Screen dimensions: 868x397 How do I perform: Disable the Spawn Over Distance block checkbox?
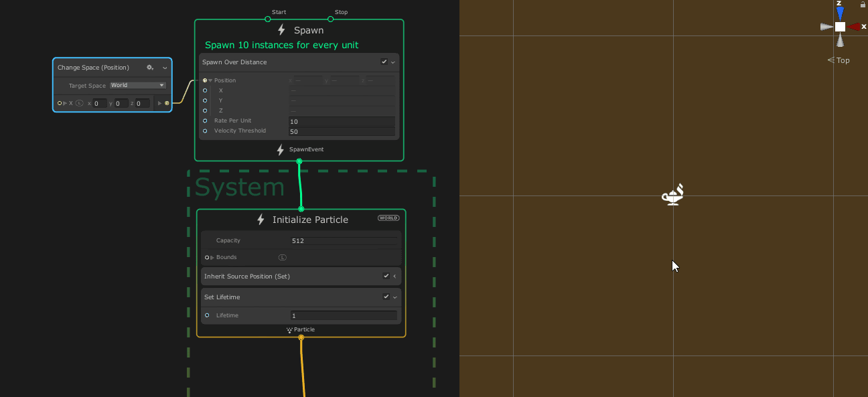[x=384, y=62]
